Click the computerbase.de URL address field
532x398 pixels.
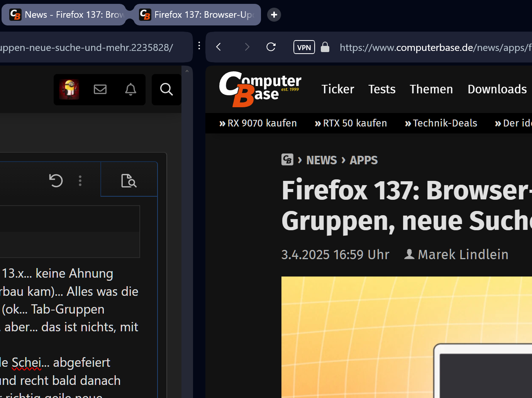[435, 47]
